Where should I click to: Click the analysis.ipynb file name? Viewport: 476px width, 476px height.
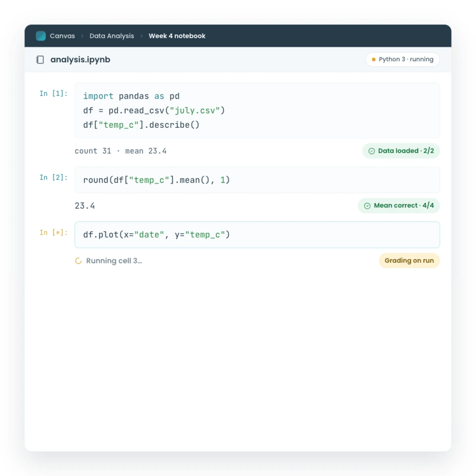(80, 60)
